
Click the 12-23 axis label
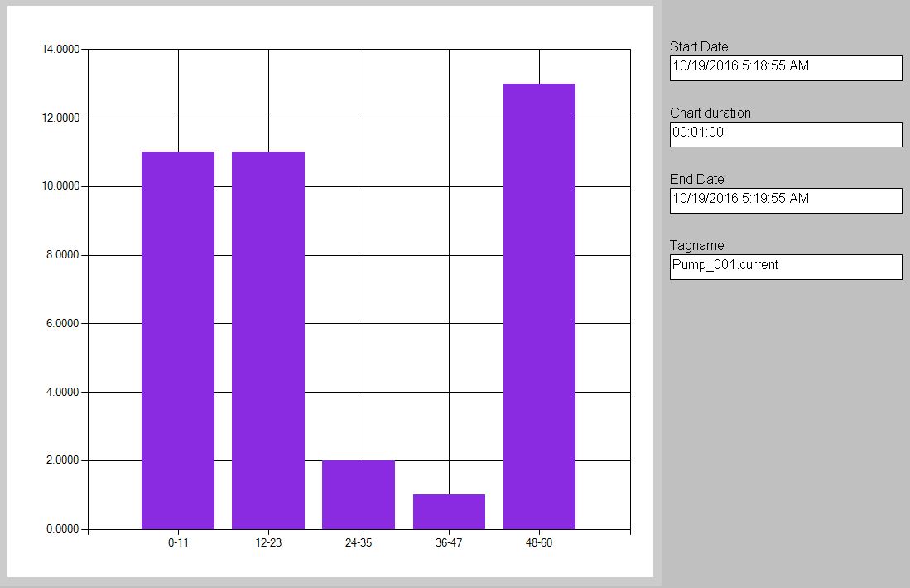[268, 542]
